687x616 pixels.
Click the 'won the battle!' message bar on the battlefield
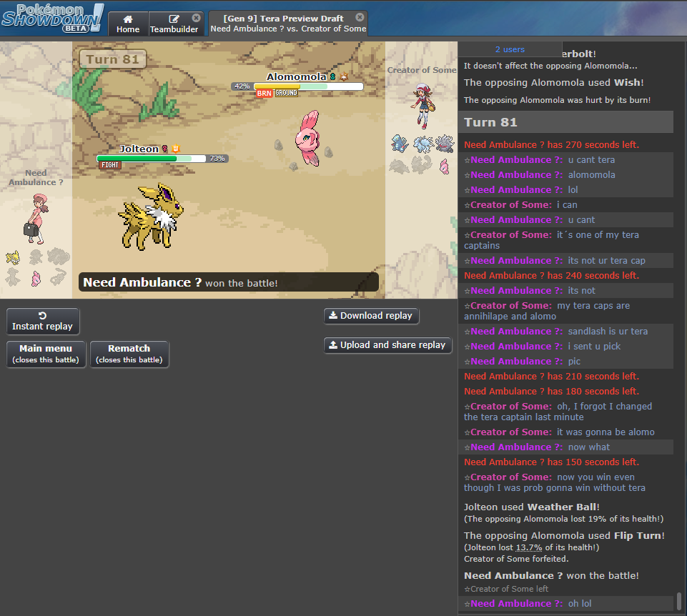pyautogui.click(x=228, y=282)
